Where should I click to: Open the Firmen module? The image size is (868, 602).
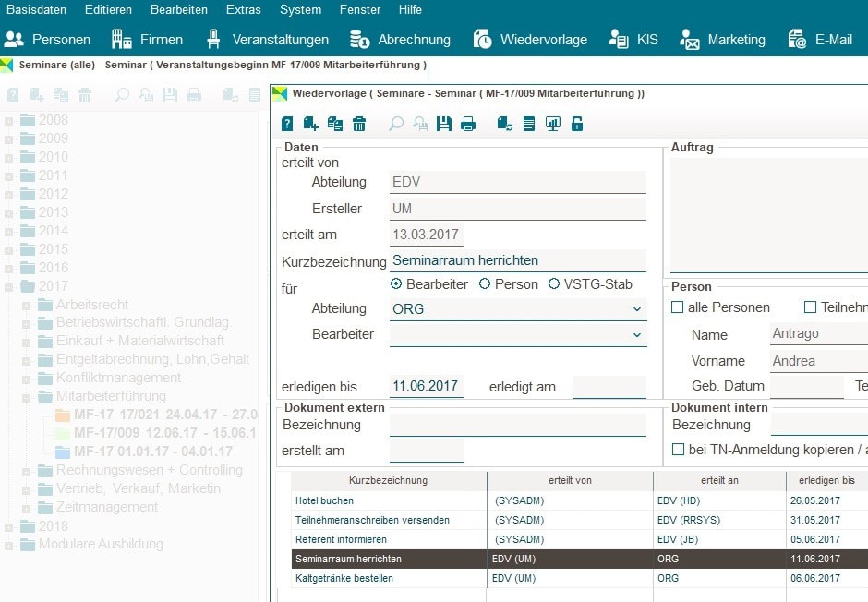point(147,40)
